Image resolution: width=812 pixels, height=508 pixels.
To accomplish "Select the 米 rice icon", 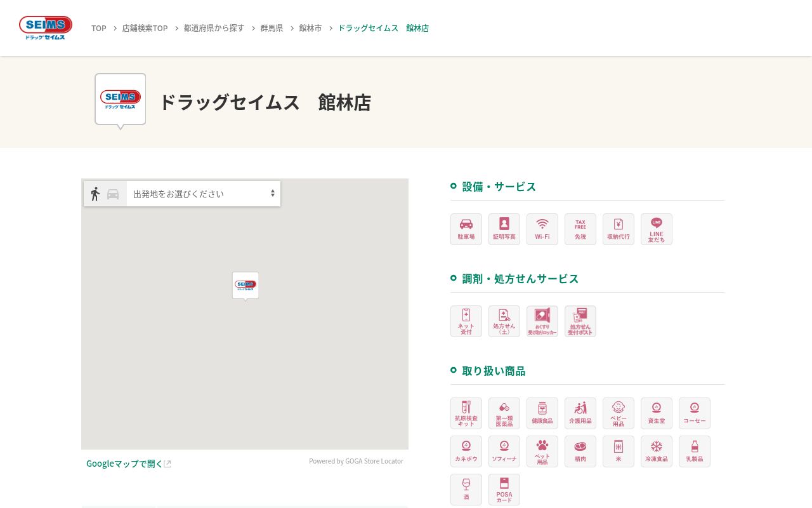I will [x=619, y=451].
